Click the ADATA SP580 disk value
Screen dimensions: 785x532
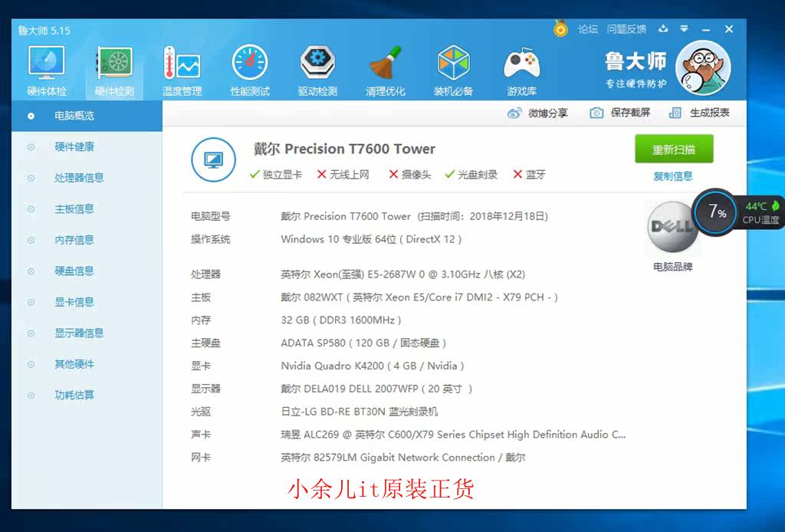(x=363, y=343)
